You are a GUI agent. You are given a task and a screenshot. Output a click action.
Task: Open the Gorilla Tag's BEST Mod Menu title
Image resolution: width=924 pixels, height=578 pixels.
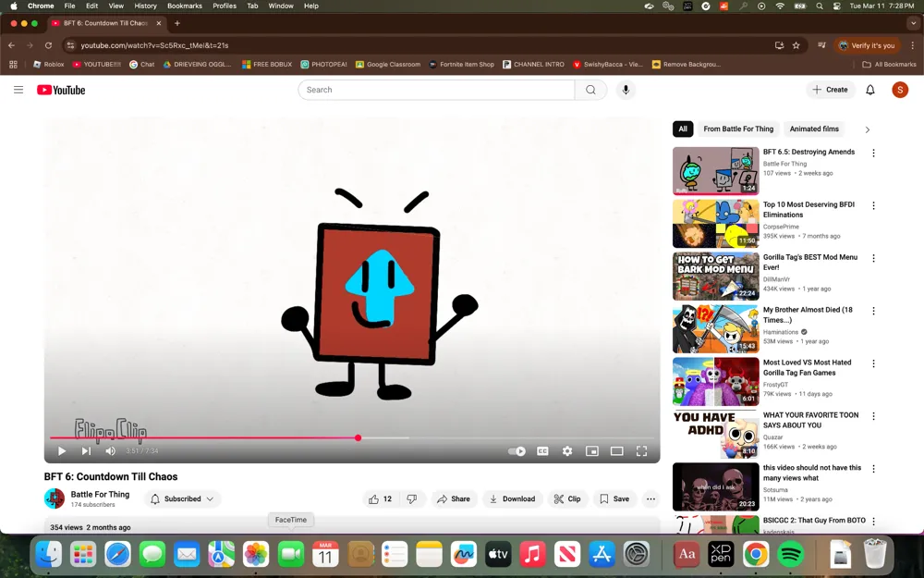810,262
